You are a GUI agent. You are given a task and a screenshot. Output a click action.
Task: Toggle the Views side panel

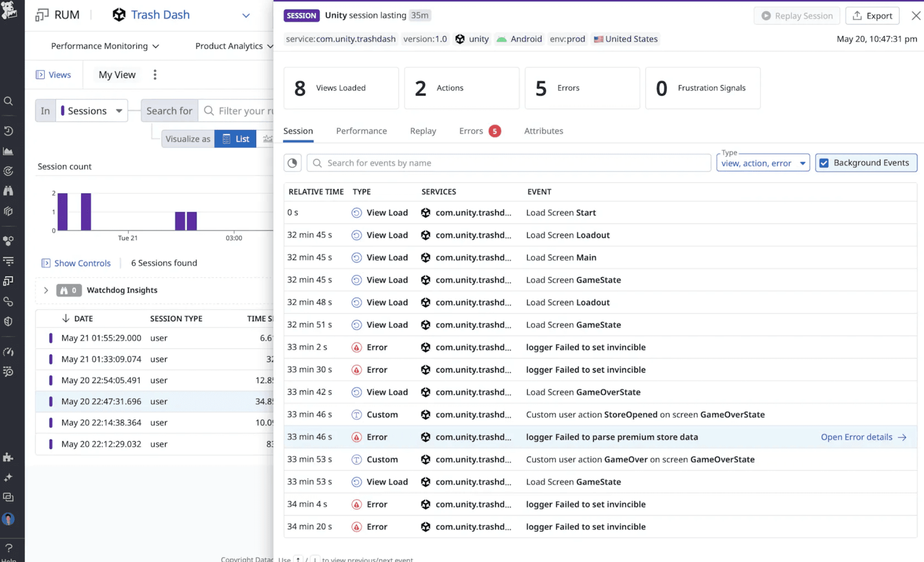53,75
